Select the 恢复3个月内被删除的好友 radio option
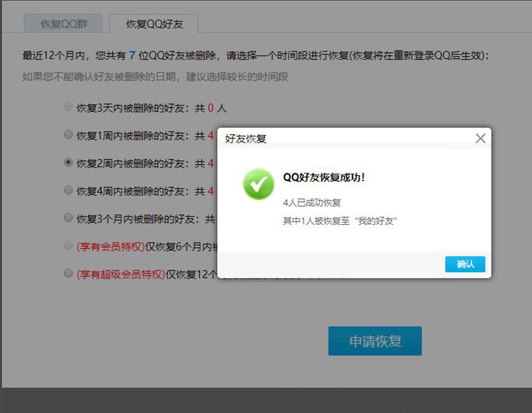532x413 pixels. [x=68, y=218]
